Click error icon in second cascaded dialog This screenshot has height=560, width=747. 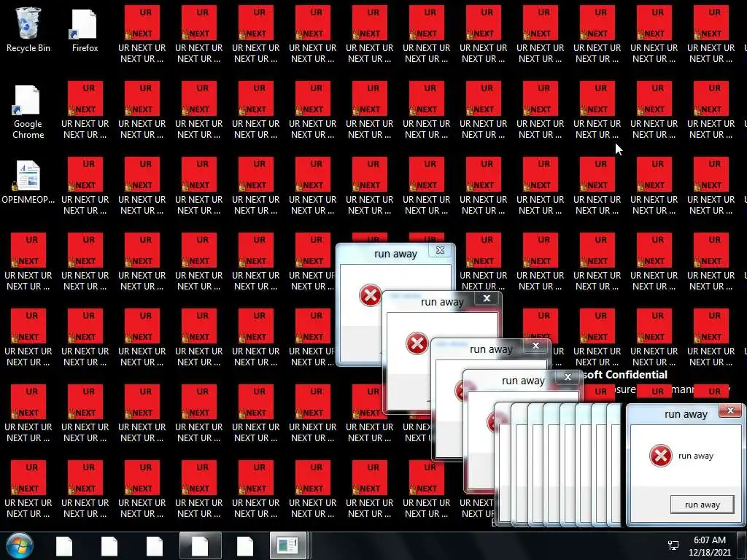click(417, 343)
